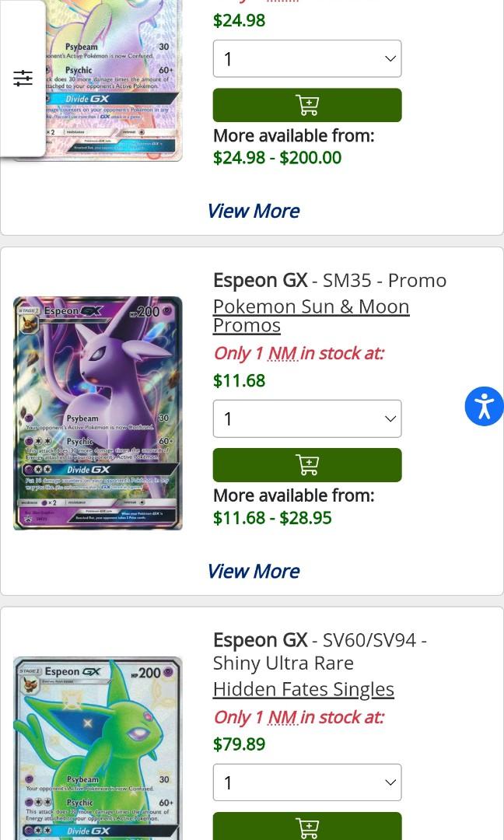Image resolution: width=504 pixels, height=840 pixels.
Task: Open the filter sliders panel icon
Action: coord(23,79)
